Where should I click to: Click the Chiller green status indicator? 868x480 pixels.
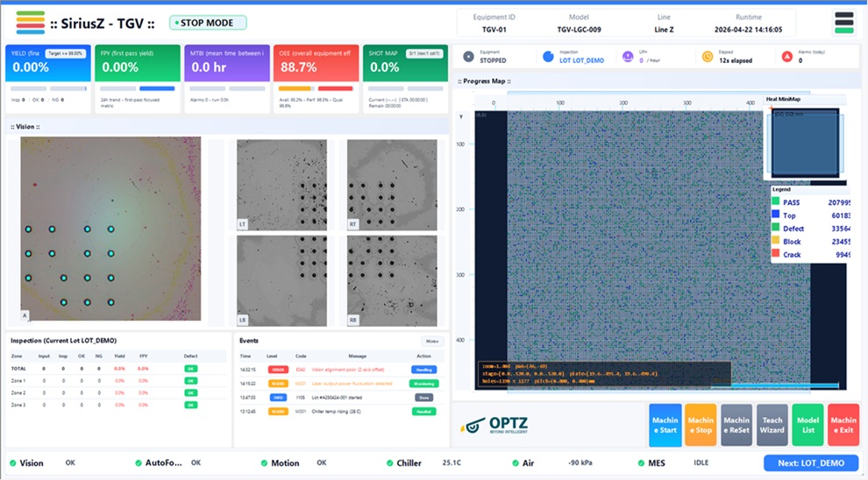[x=389, y=462]
